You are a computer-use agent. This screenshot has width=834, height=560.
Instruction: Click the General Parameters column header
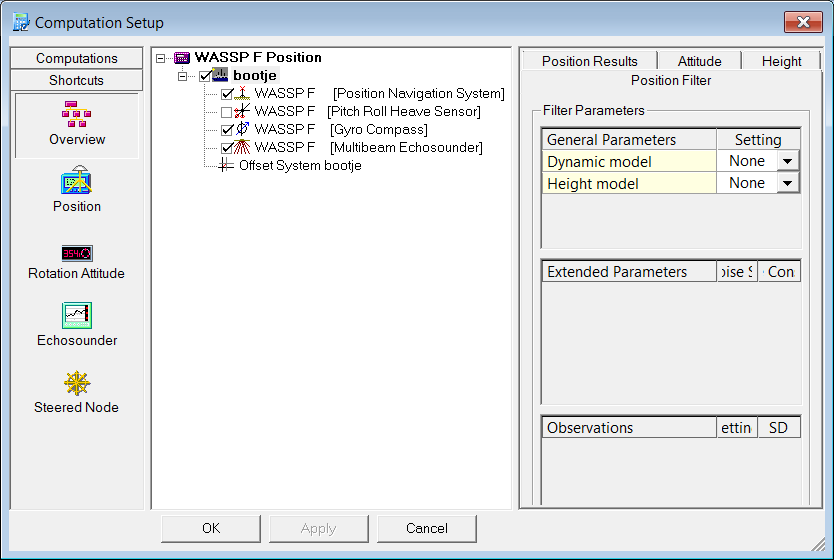tap(629, 139)
